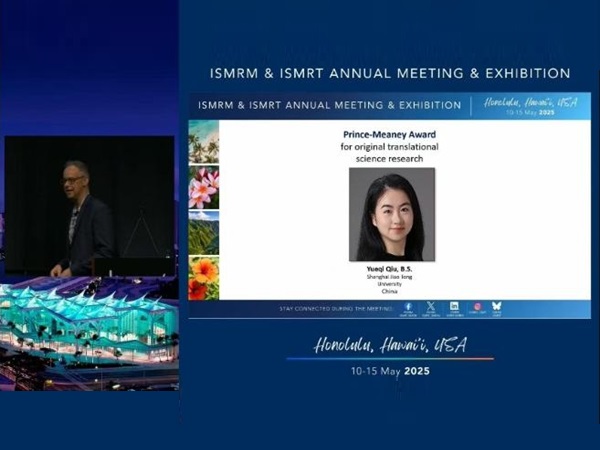This screenshot has height=450, width=600.
Task: Click "10-15 May 2025" below the slide
Action: [390, 371]
